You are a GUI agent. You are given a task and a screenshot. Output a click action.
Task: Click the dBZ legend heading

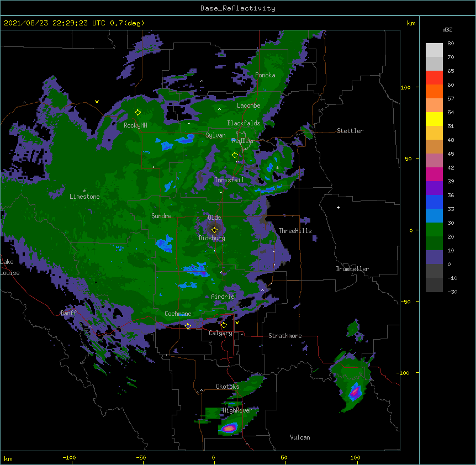pos(447,30)
